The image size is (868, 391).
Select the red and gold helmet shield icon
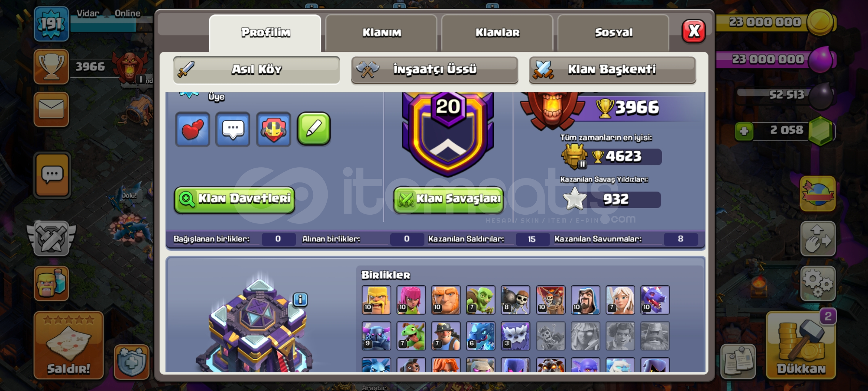pos(273,129)
